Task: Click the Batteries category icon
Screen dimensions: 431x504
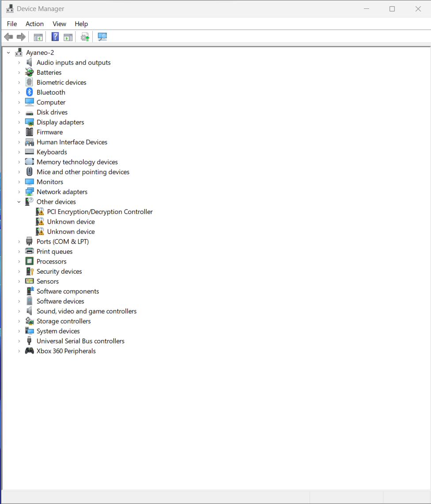Action: [x=30, y=73]
